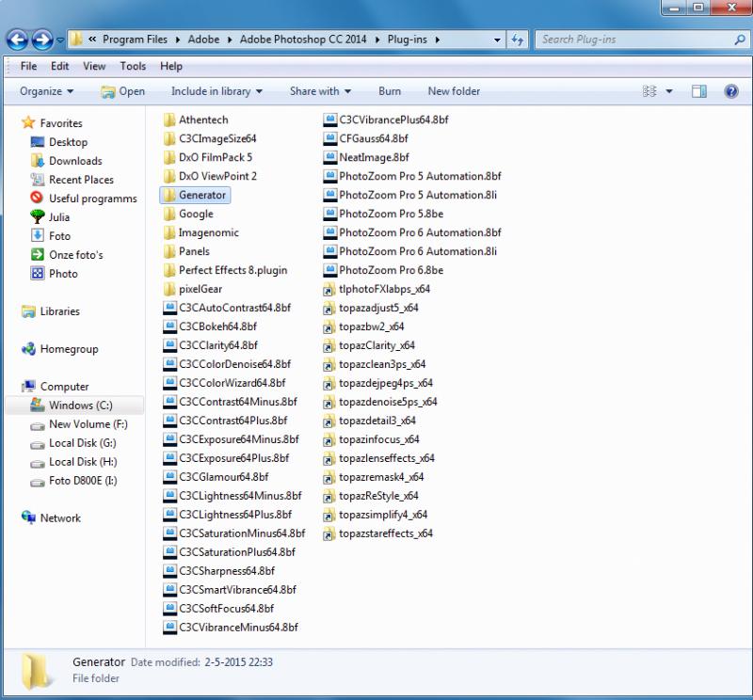
Task: Click the New folder button
Action: [x=454, y=91]
